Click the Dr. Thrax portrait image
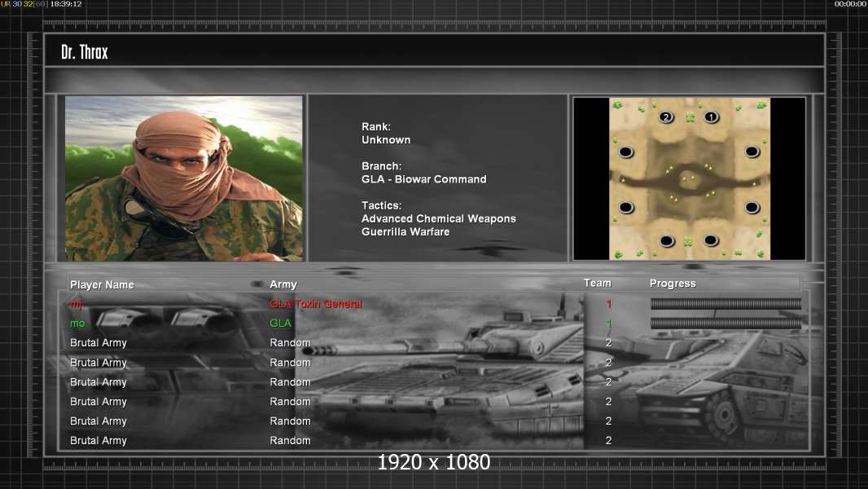Screen dimensions: 868x489 click(184, 178)
